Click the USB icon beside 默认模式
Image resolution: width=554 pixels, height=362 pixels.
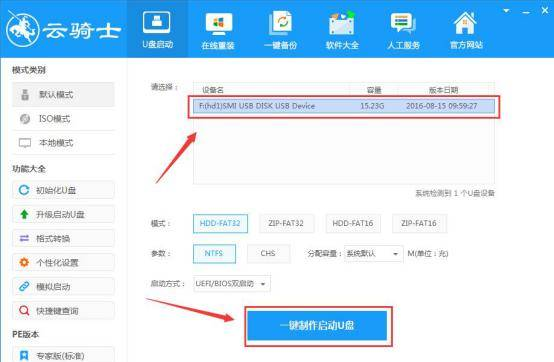(25, 95)
